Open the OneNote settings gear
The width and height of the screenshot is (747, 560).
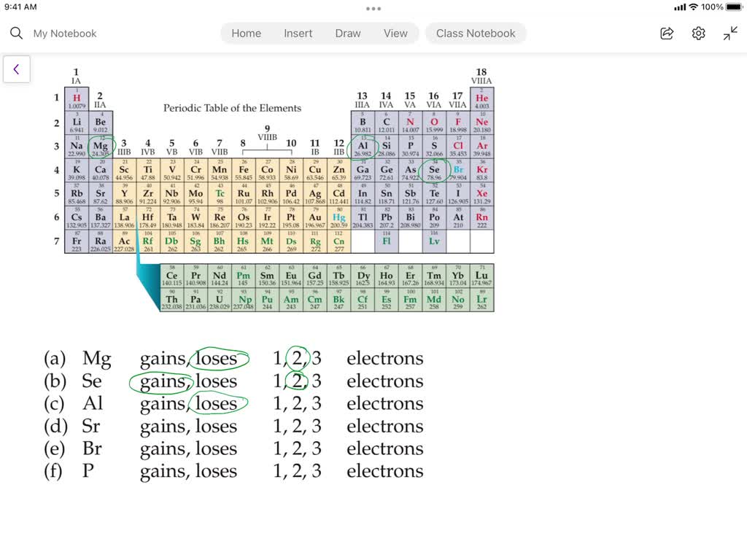(698, 33)
